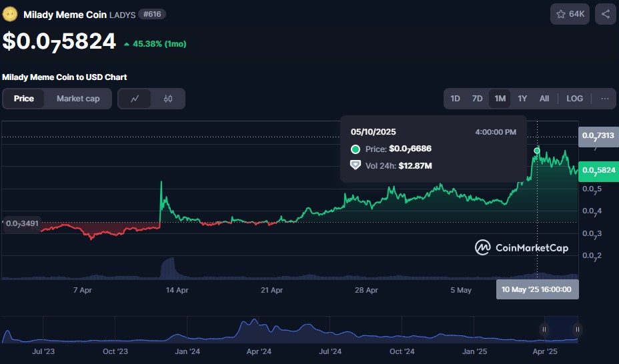Click the 7 Apr axis date label
619x364 pixels.
point(83,290)
